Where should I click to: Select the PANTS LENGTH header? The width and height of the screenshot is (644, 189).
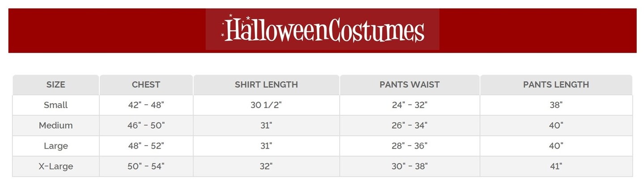tap(556, 84)
